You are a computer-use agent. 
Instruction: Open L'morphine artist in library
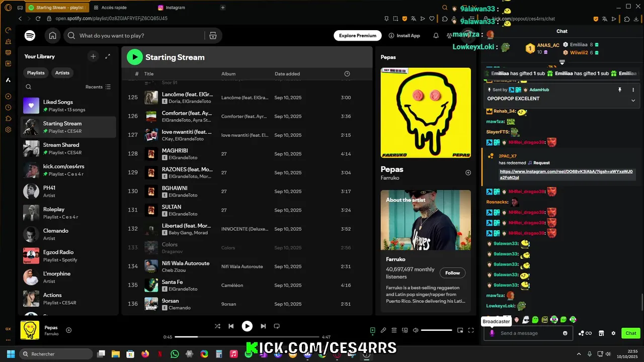pos(68,277)
